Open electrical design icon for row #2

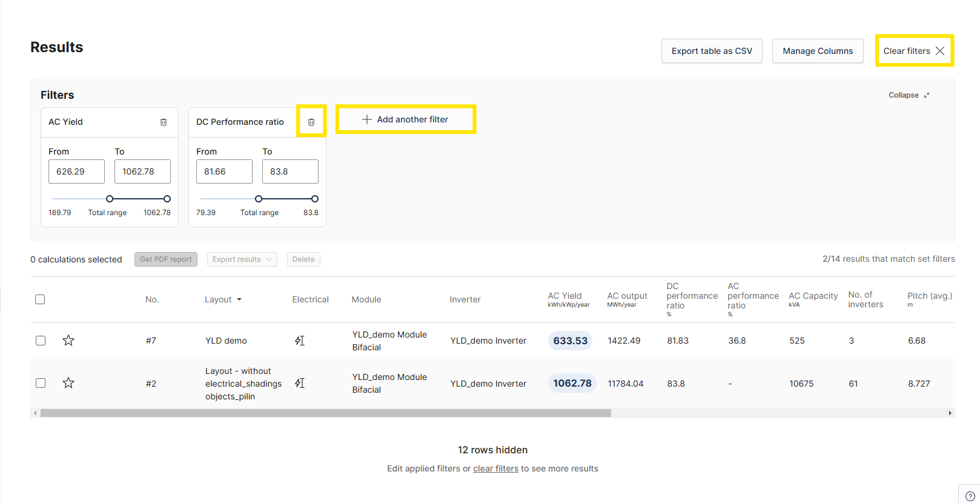(x=300, y=383)
